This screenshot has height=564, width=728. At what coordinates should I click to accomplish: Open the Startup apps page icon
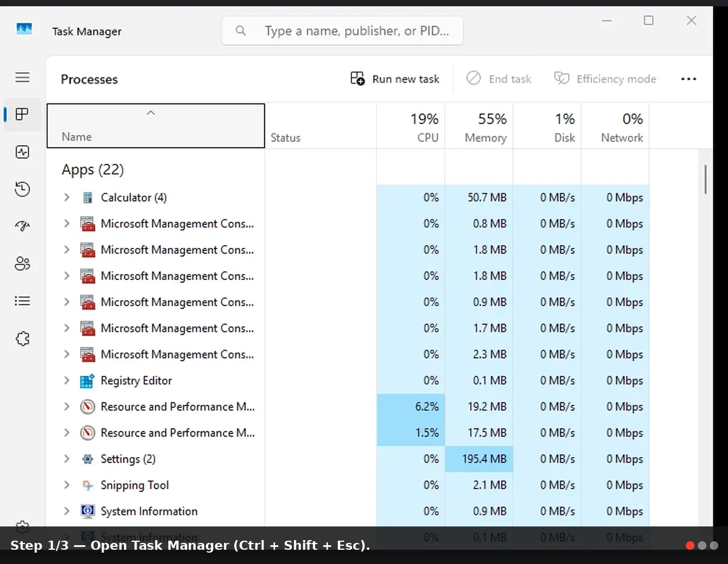click(22, 227)
